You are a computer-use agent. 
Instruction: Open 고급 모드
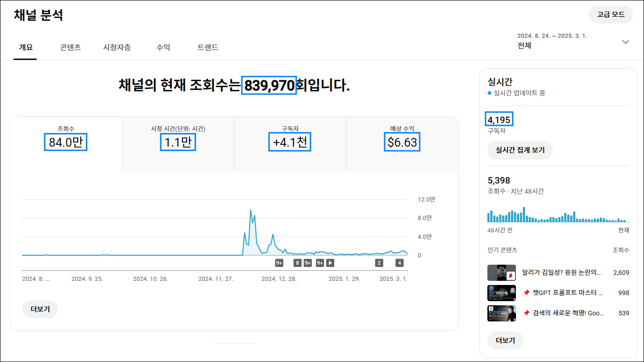tap(610, 14)
